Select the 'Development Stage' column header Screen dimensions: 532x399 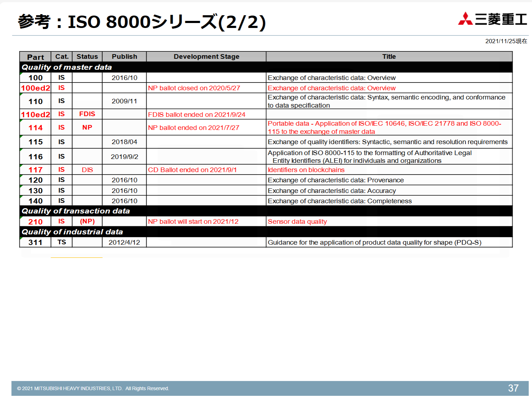click(x=206, y=57)
